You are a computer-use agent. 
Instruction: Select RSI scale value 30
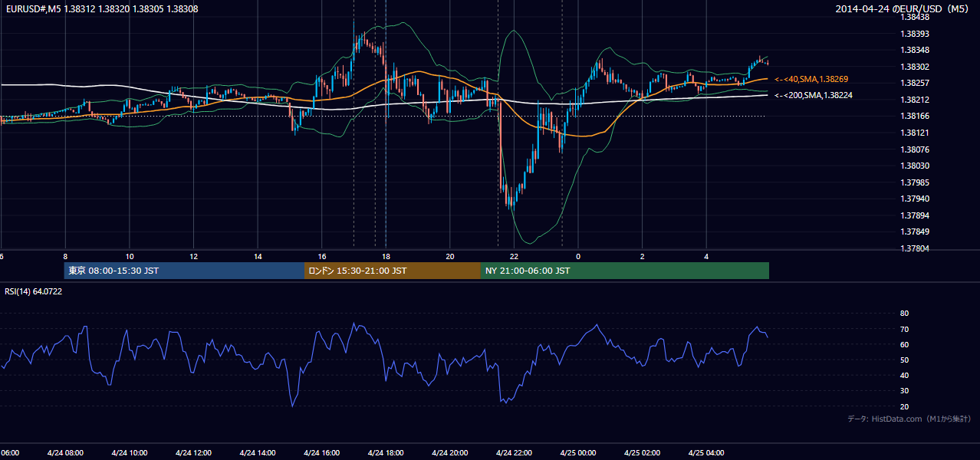[x=904, y=391]
